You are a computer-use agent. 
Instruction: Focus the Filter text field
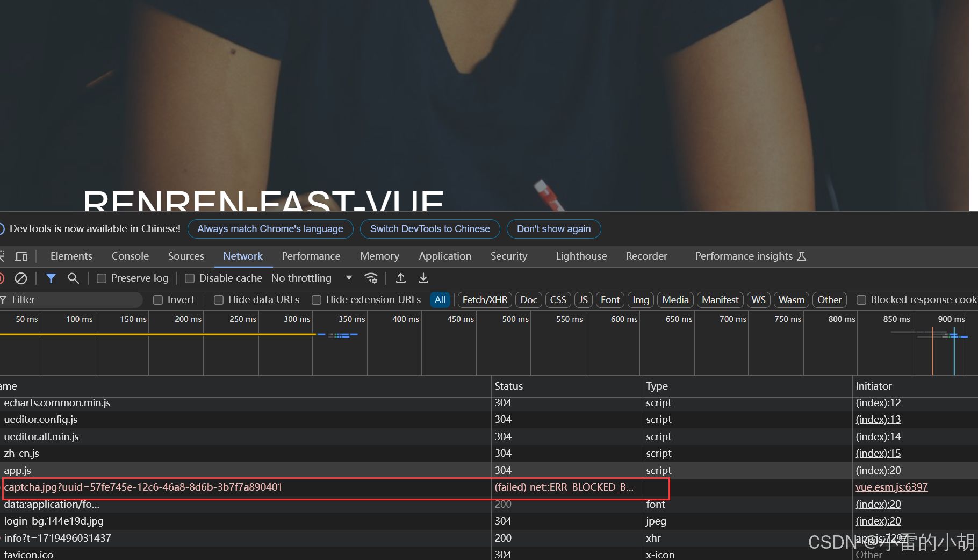pyautogui.click(x=73, y=300)
